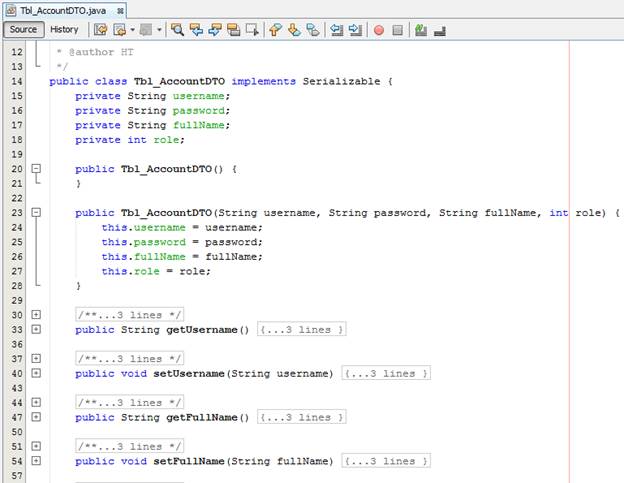The height and width of the screenshot is (483, 624).
Task: Click line number 14 in gutter
Action: point(17,81)
